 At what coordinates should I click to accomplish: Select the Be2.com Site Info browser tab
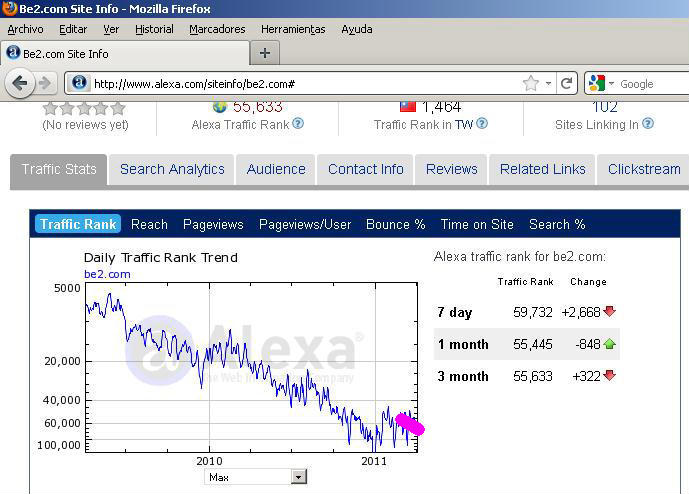point(125,54)
